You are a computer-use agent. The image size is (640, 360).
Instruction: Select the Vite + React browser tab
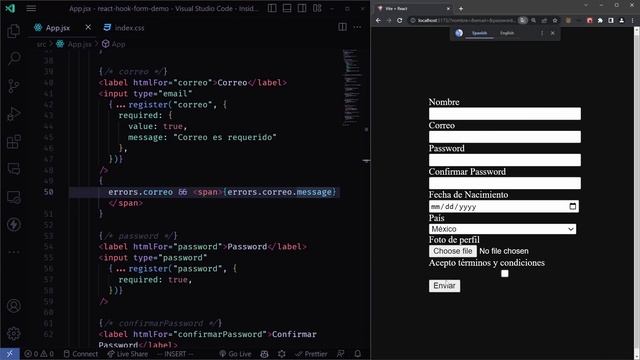point(413,9)
